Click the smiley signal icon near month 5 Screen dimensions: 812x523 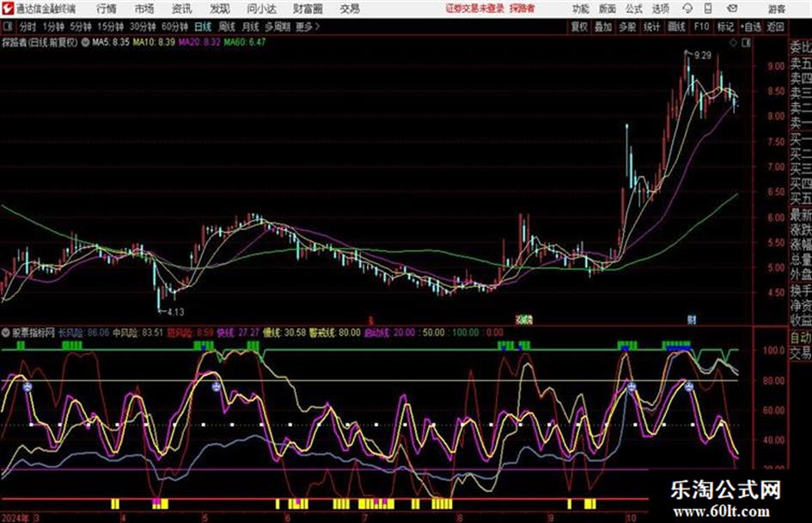click(217, 386)
